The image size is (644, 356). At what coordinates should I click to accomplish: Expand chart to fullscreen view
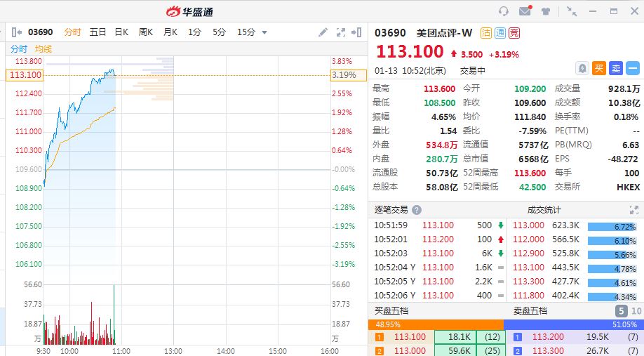pyautogui.click(x=341, y=32)
